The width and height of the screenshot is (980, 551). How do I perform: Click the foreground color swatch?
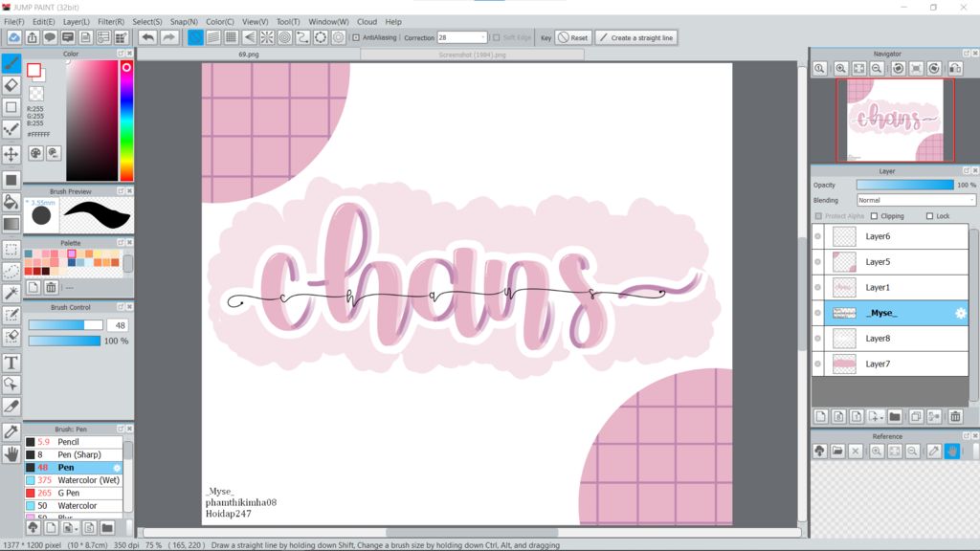click(33, 70)
